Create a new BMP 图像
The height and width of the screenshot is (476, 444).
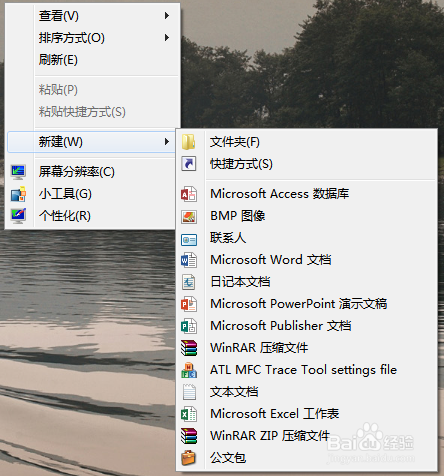307,216
